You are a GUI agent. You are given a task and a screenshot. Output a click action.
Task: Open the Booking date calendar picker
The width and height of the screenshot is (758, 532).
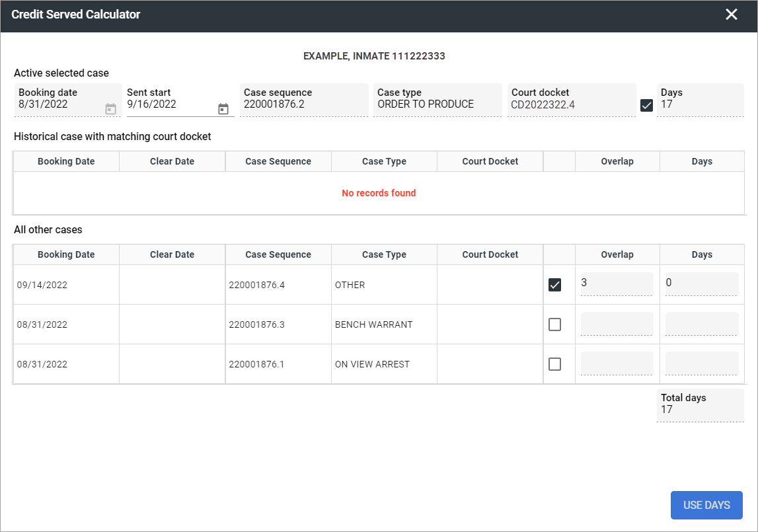[x=111, y=109]
